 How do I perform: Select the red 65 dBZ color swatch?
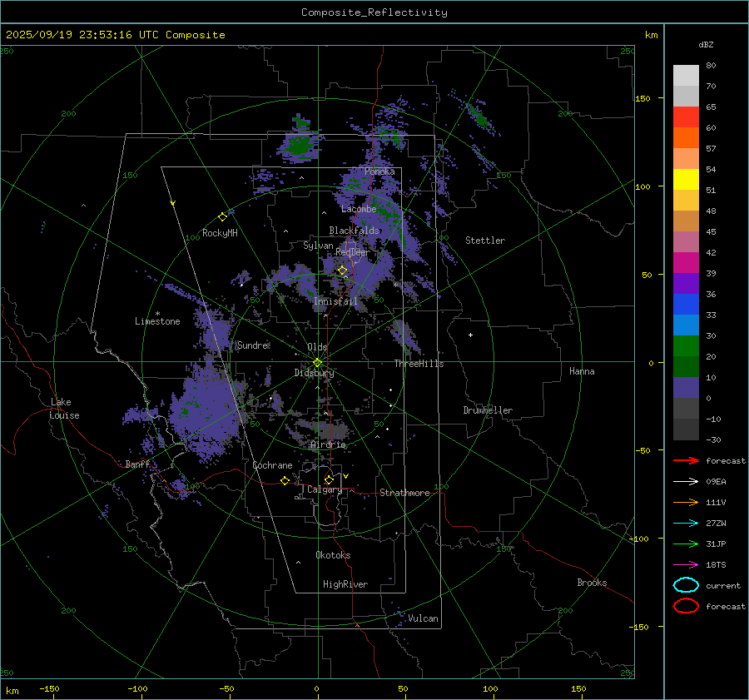(x=686, y=117)
